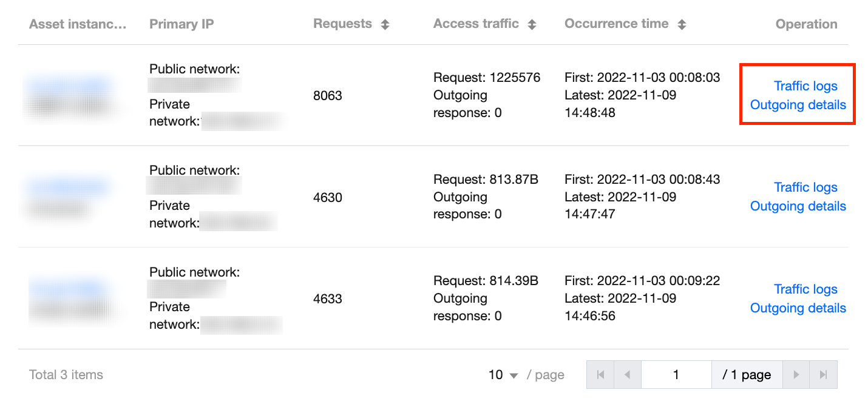The height and width of the screenshot is (404, 868).
Task: Open Traffic logs for 4630 requests row
Action: (805, 187)
